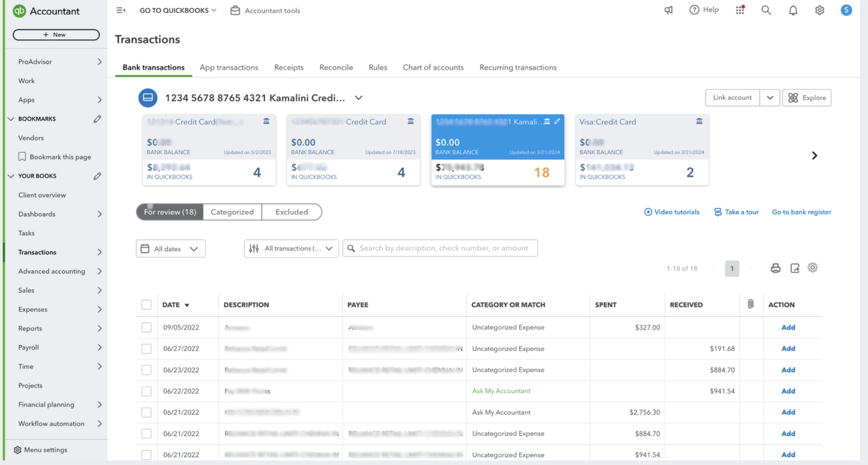Switch to the Chart of accounts tab
868x465 pixels.
pyautogui.click(x=433, y=68)
